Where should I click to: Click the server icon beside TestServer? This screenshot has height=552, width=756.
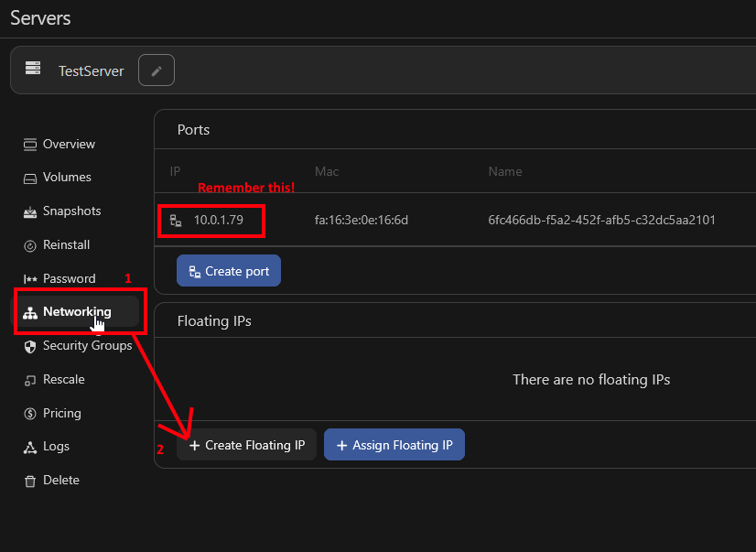(x=34, y=68)
